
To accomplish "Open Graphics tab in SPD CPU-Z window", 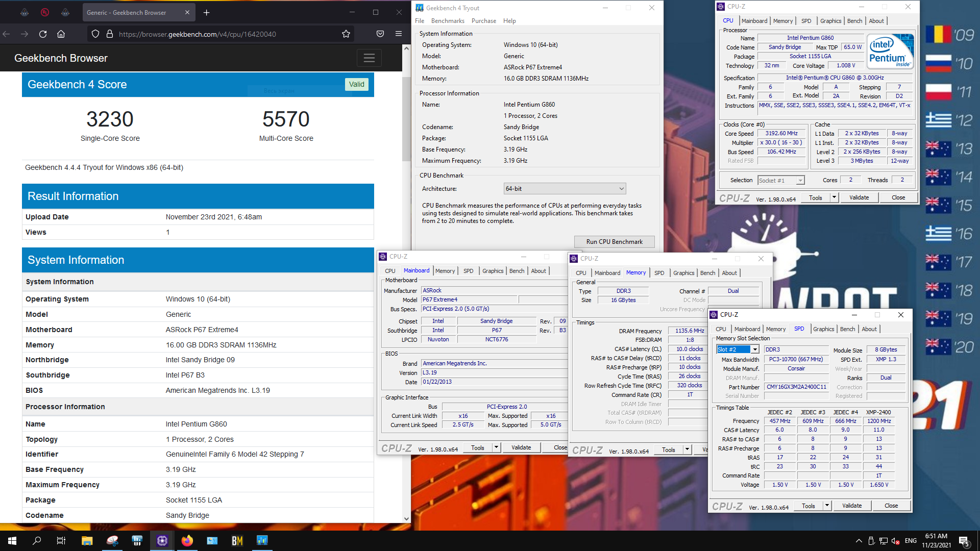I will (823, 329).
